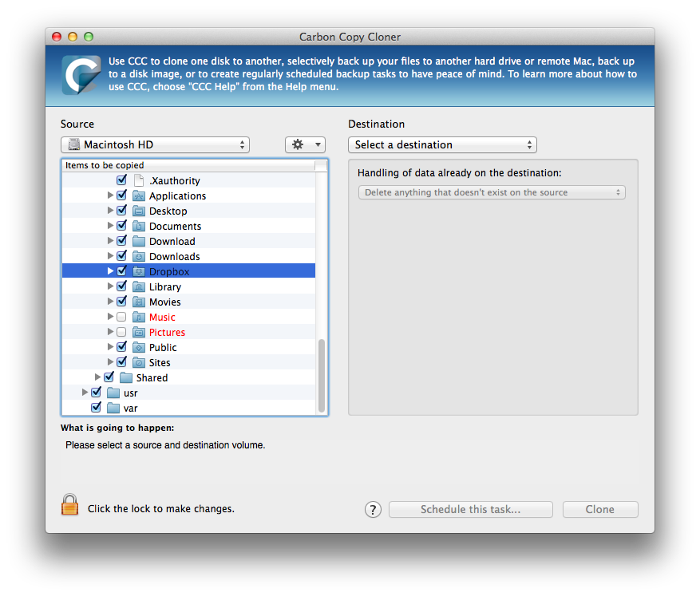Click the Shared folder icon
The width and height of the screenshot is (700, 596).
[x=126, y=377]
